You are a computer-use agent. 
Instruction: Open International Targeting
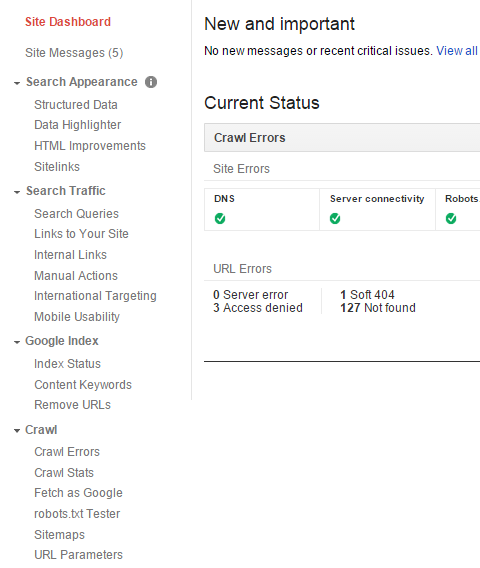pyautogui.click(x=95, y=296)
